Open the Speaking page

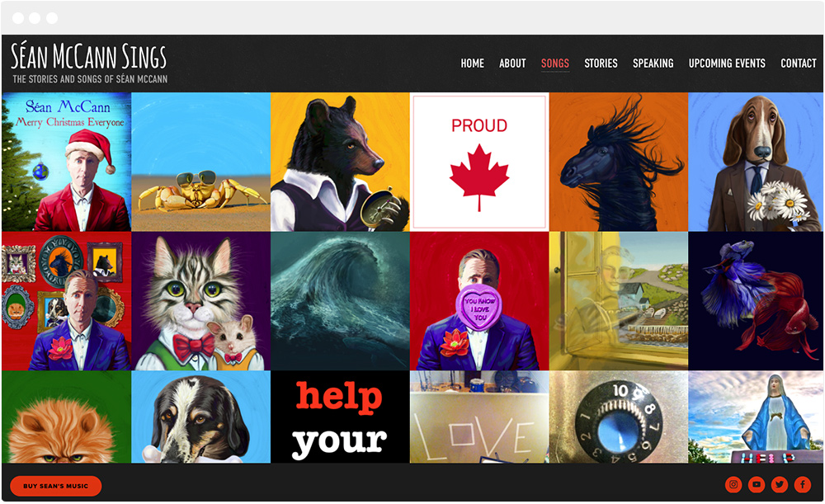point(653,64)
